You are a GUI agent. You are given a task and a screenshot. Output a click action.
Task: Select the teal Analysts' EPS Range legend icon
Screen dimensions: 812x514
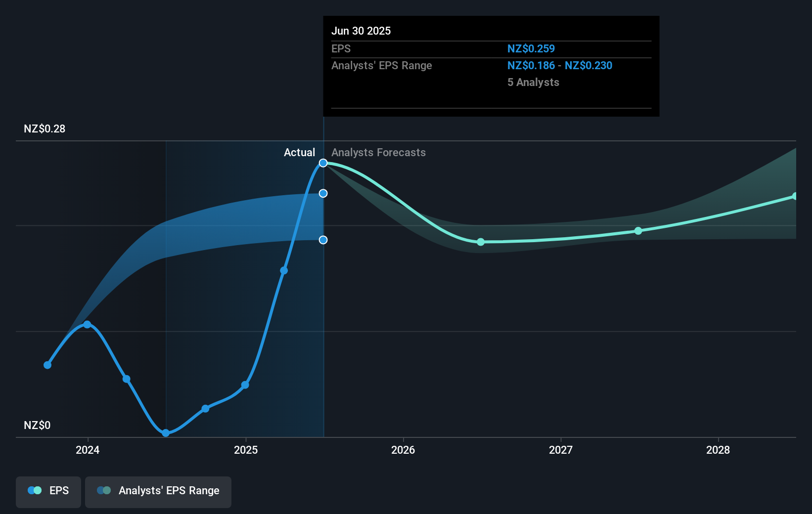click(x=104, y=490)
